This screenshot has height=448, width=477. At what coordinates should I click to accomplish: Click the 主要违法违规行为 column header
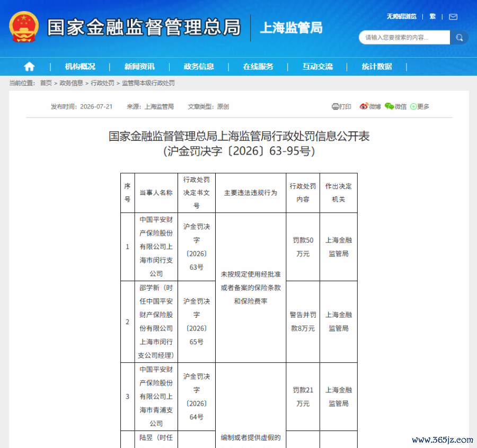click(251, 193)
